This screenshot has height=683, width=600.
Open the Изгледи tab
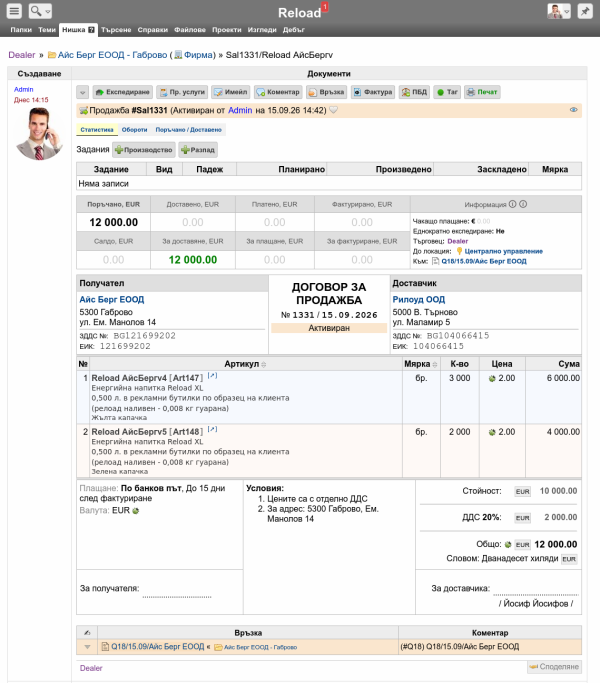(x=262, y=30)
